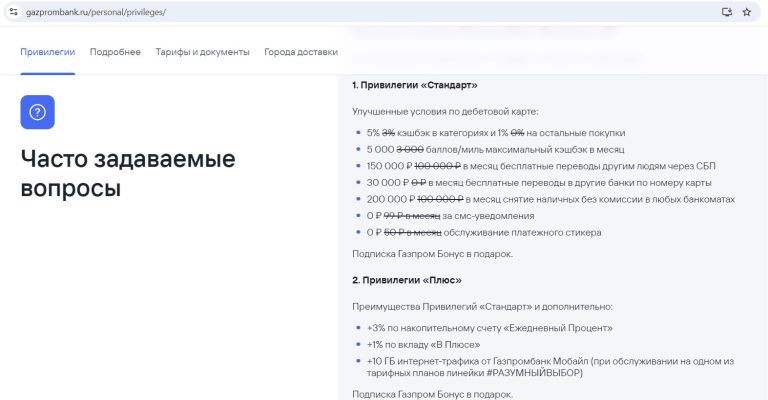
Task: Click the install app icon in address bar
Action: coord(727,12)
